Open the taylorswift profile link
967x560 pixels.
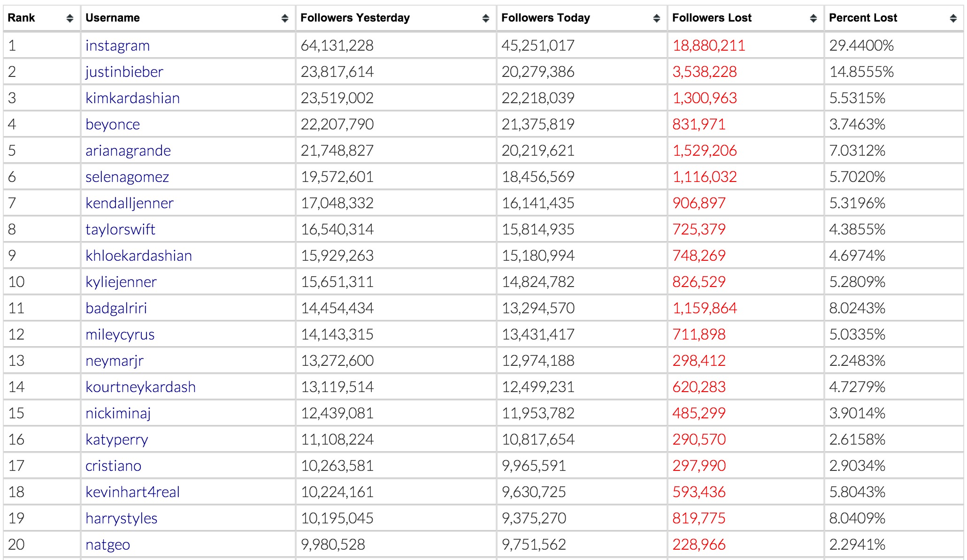point(120,229)
